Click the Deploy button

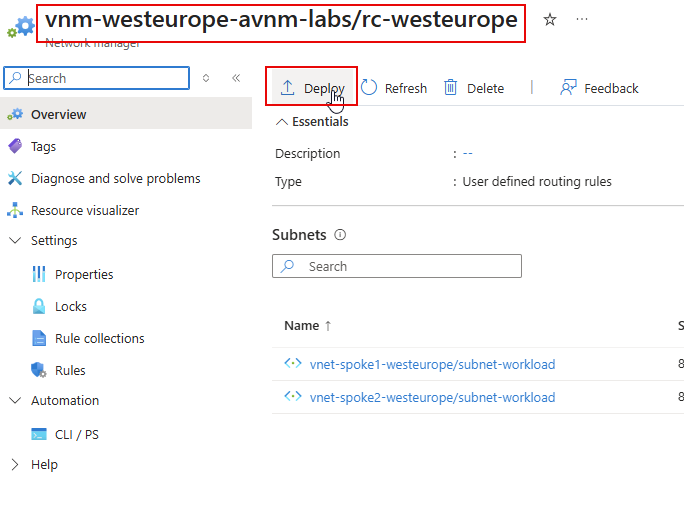point(312,88)
